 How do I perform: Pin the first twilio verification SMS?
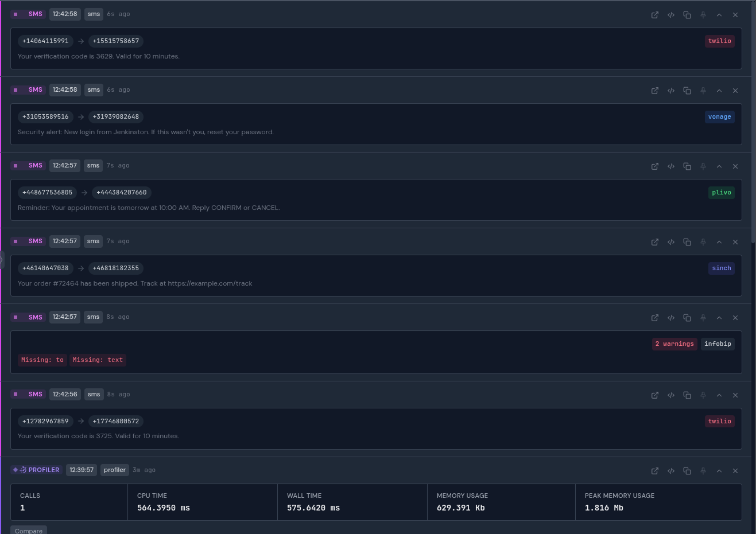[703, 14]
